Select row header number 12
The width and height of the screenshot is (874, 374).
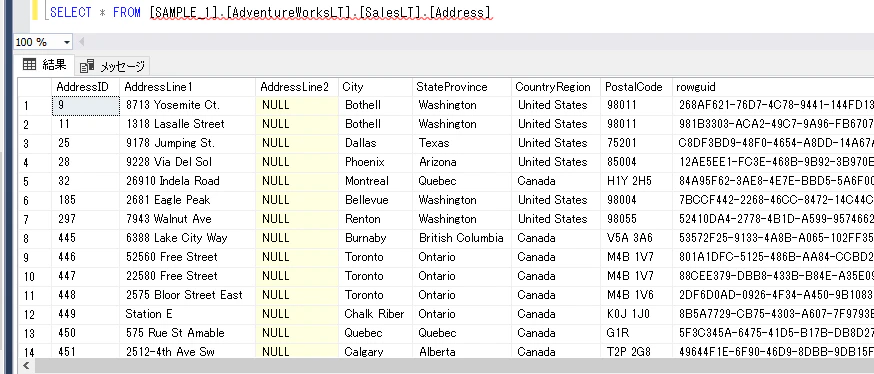coord(35,314)
